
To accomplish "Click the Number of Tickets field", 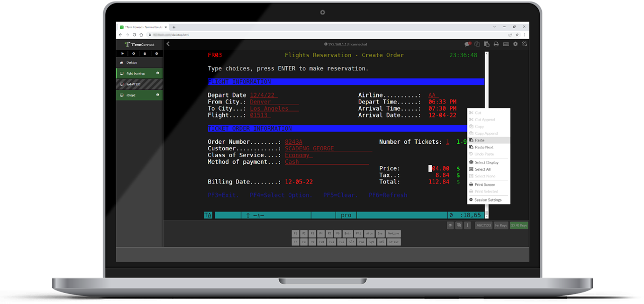I will (448, 142).
